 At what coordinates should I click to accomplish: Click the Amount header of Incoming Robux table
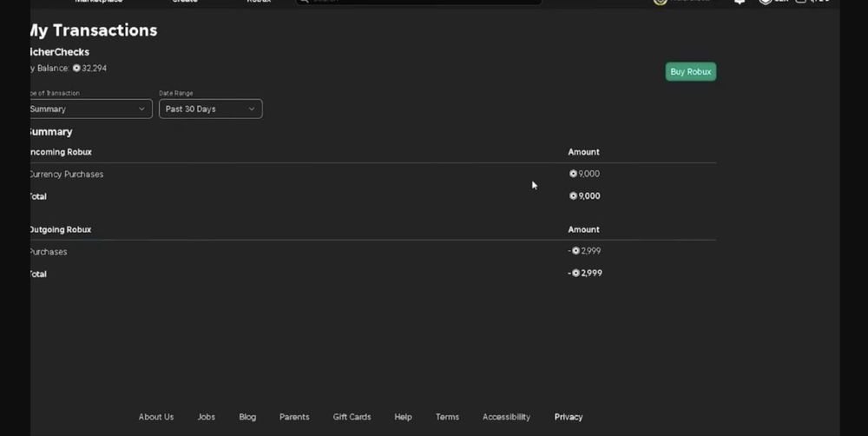pyautogui.click(x=583, y=152)
